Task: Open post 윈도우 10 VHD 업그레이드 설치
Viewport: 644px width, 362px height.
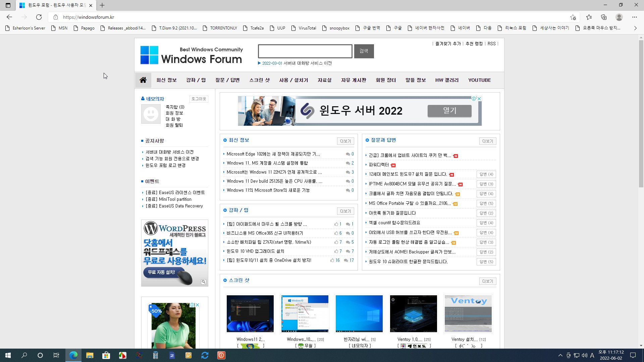Action: pos(256,251)
